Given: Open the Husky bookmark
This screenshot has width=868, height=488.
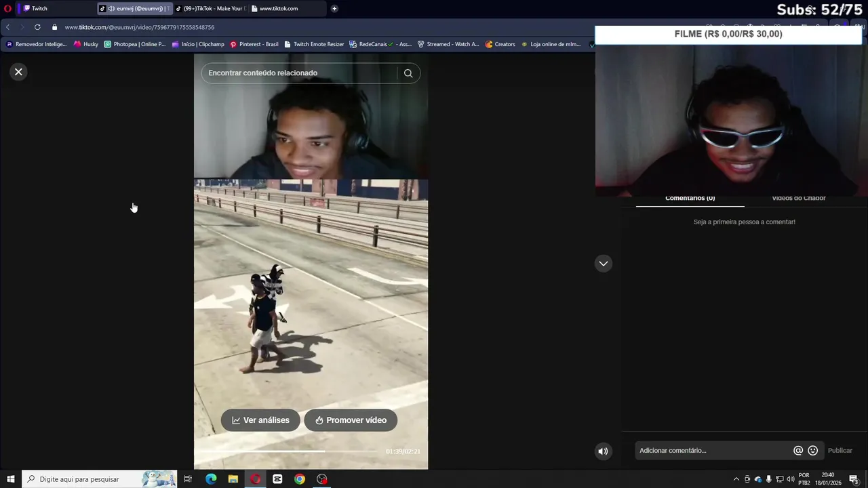Looking at the screenshot, I should [x=86, y=44].
